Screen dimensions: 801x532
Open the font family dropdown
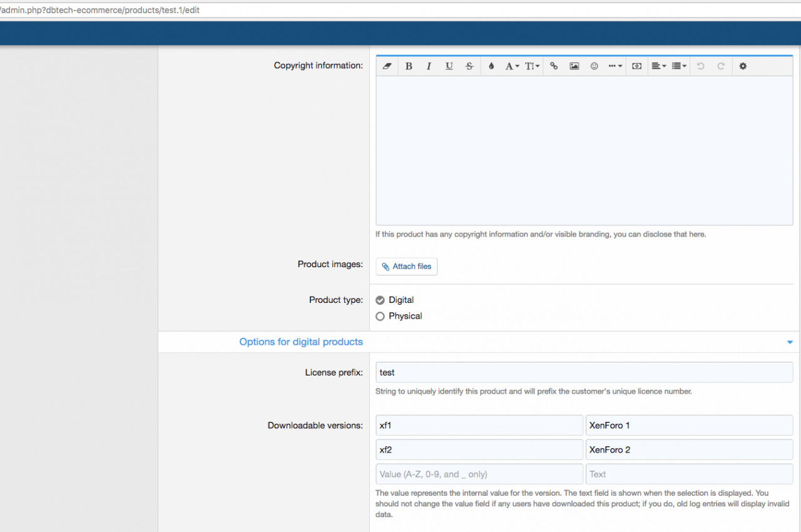pos(512,66)
